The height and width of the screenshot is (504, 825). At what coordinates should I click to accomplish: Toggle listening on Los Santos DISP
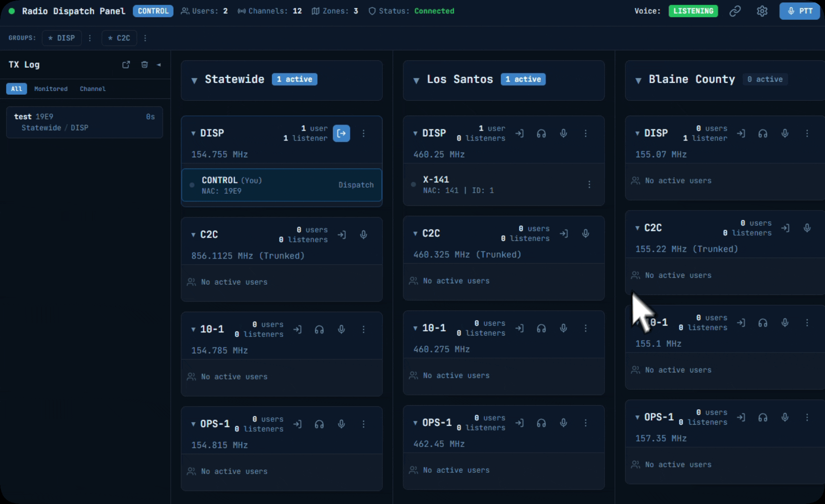[x=541, y=133]
